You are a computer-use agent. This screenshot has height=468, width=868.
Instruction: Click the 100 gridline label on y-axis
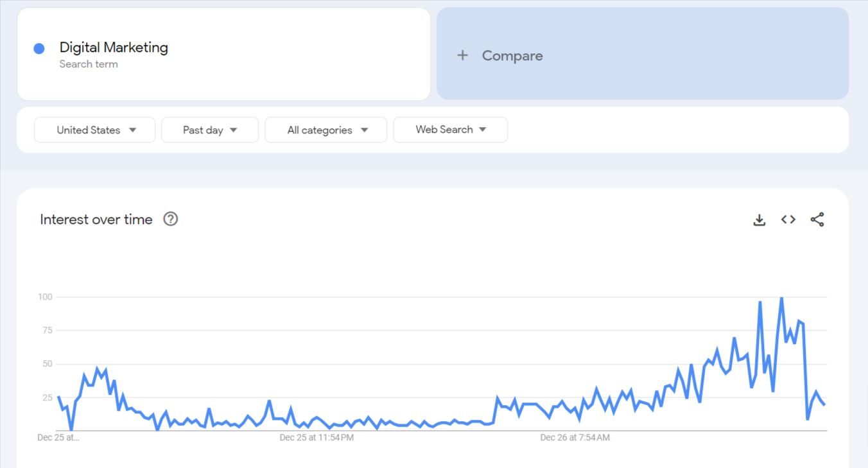click(x=45, y=297)
